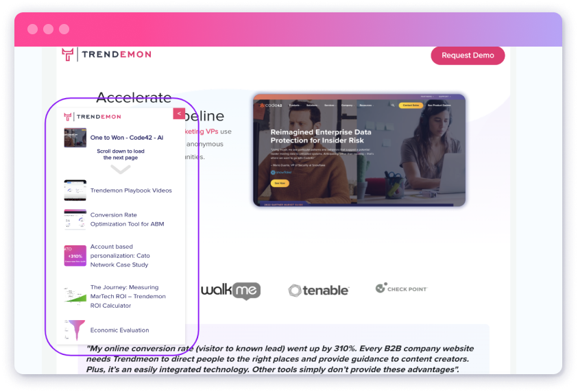Select the 'Scroll down to load the next page' text
Viewport: 578px width, 392px height.
tap(121, 154)
